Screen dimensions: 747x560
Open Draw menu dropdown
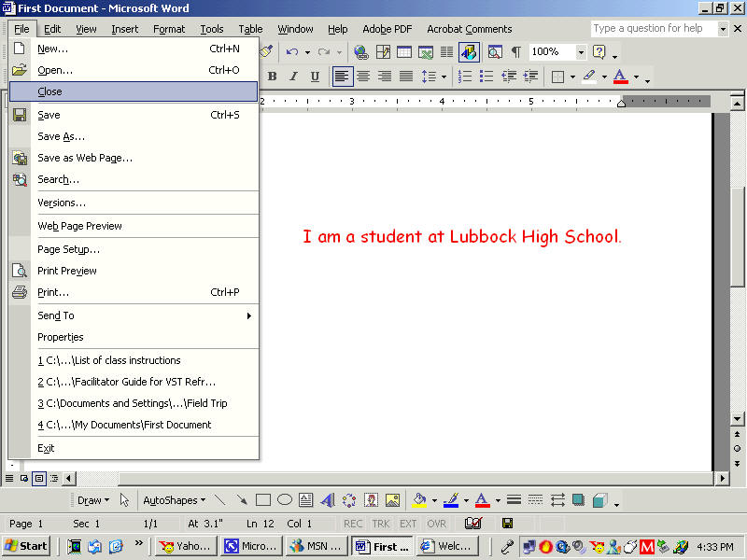(93, 500)
